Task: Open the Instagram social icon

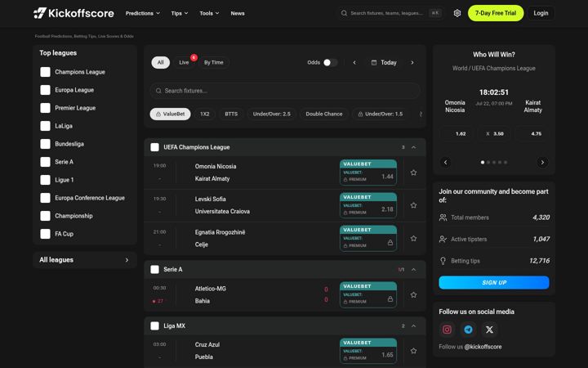Action: point(447,330)
